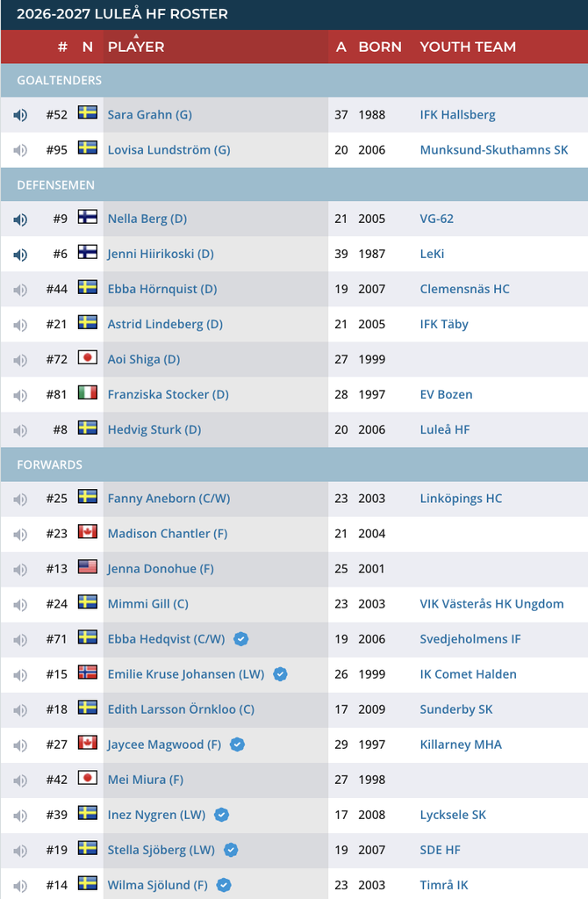Click the USA flag beside Jenna Donohue

[88, 567]
